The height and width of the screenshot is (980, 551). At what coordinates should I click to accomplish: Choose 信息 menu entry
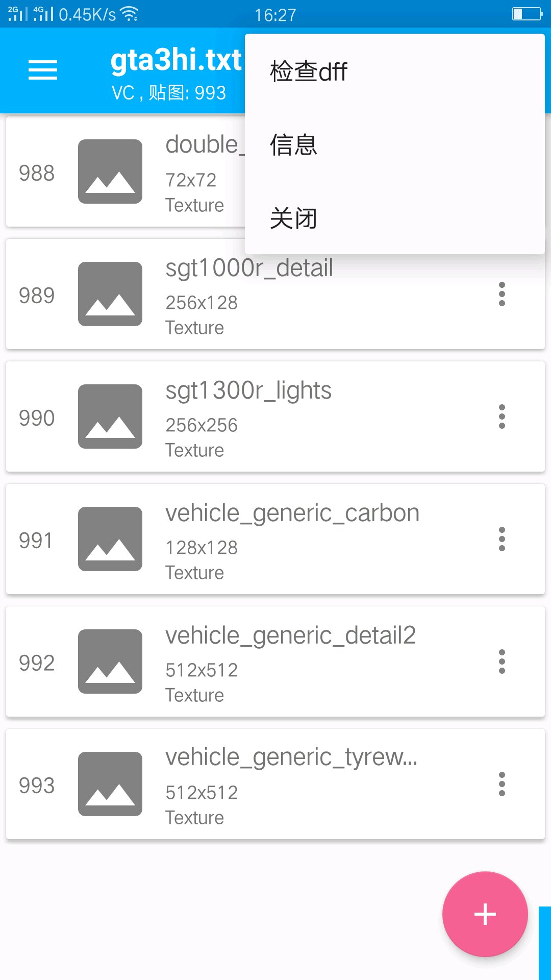click(293, 145)
